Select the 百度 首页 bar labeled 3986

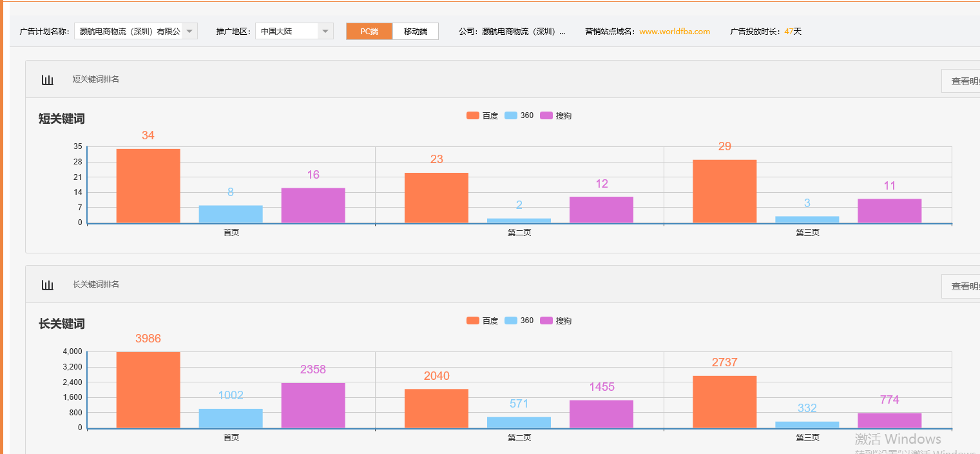(148, 390)
